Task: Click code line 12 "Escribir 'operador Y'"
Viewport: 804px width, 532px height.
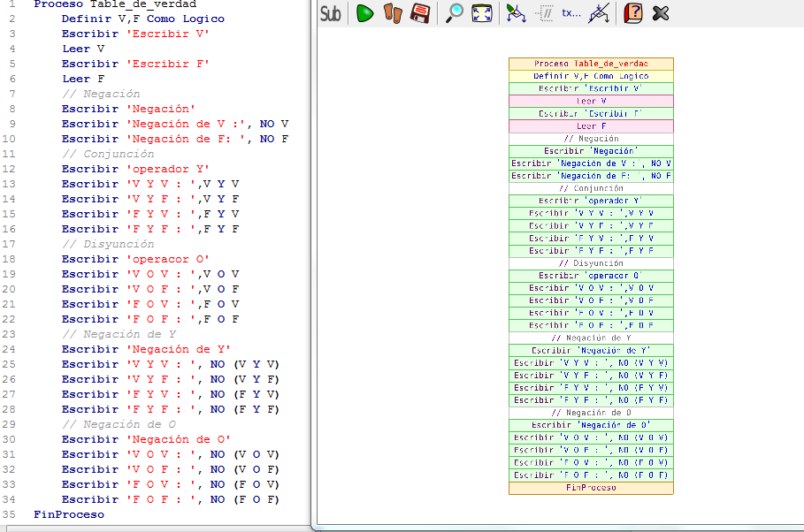Action: [x=135, y=169]
